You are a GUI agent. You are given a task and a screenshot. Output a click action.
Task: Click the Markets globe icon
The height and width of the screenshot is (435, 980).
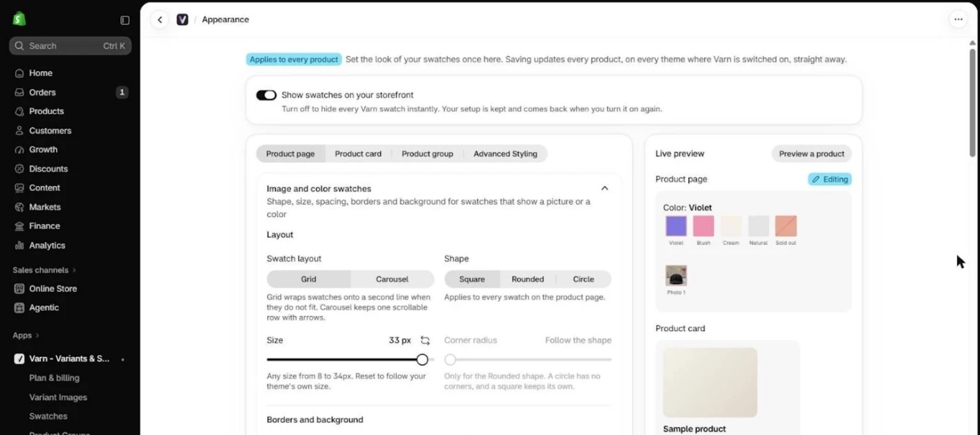19,207
